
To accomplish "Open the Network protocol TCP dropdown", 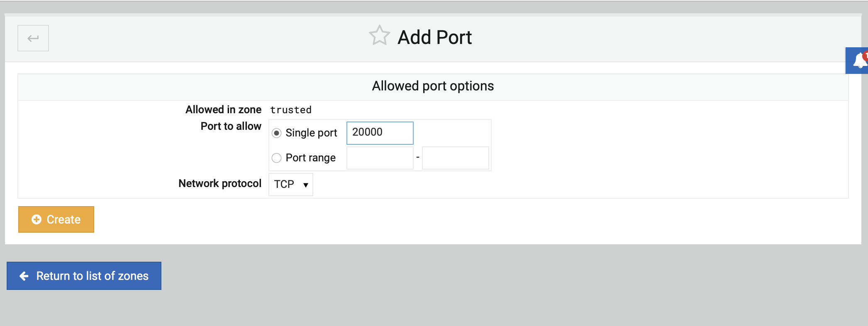I will (x=291, y=185).
